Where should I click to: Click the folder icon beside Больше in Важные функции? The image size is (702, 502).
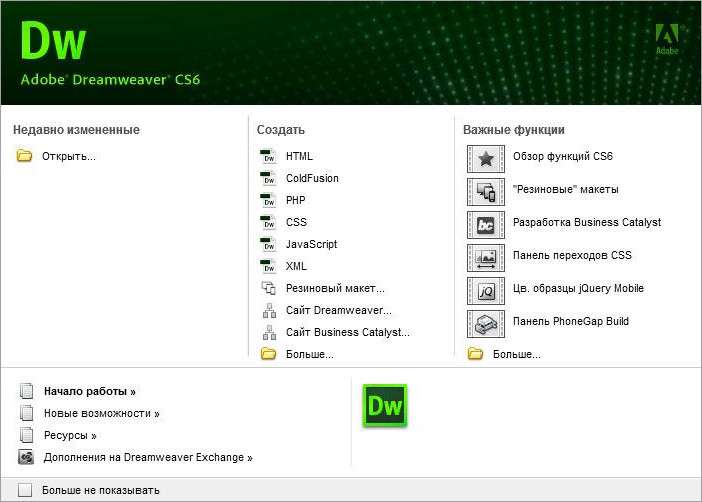pos(475,354)
